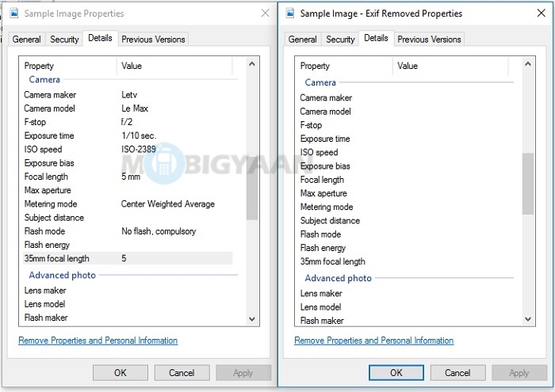The height and width of the screenshot is (392, 555).
Task: Open General tab in Sample Image Properties
Action: tap(26, 40)
